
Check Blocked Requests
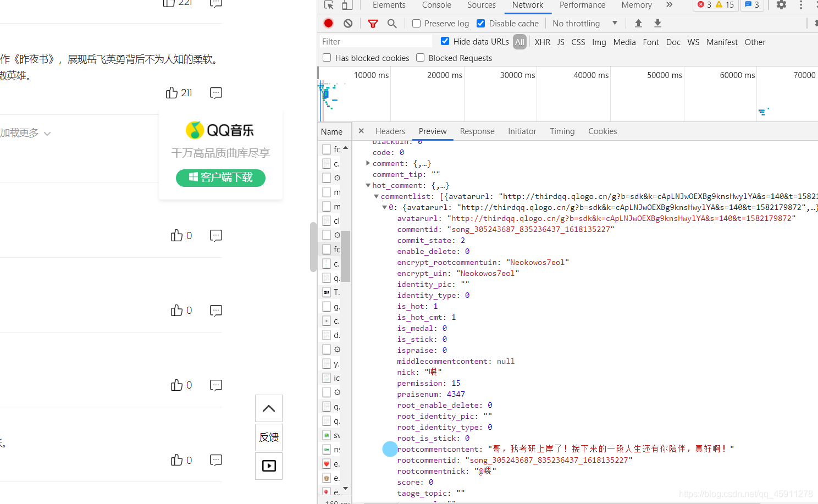[420, 58]
